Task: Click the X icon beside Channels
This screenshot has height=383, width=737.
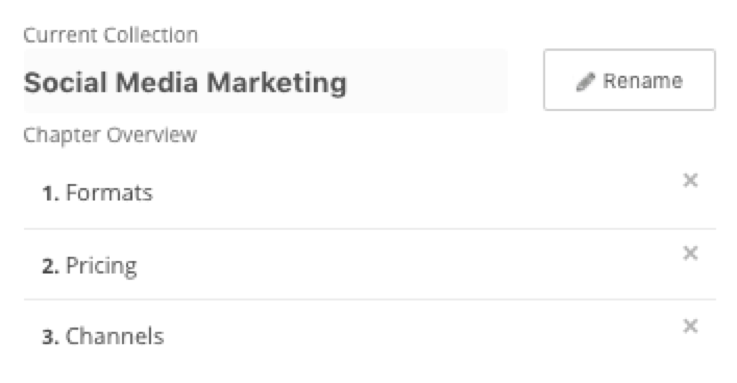Action: [690, 325]
